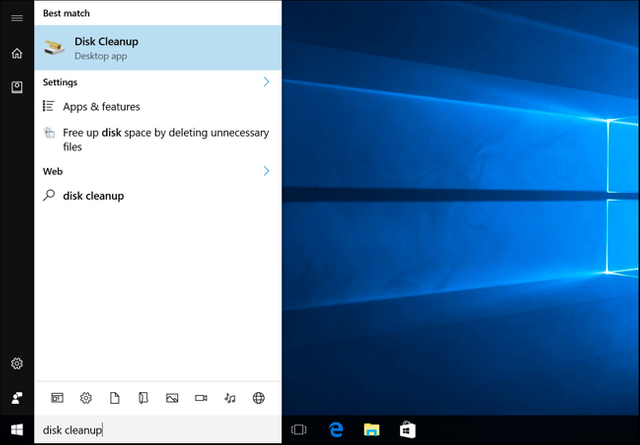
Task: Go to Home in the search sidebar
Action: [16, 53]
